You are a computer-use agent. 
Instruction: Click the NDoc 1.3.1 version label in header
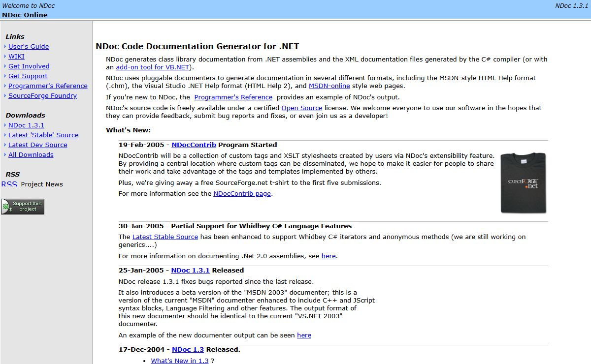point(572,6)
